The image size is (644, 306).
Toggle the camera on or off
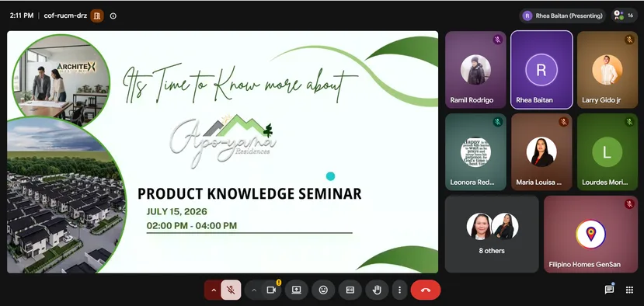pyautogui.click(x=271, y=290)
